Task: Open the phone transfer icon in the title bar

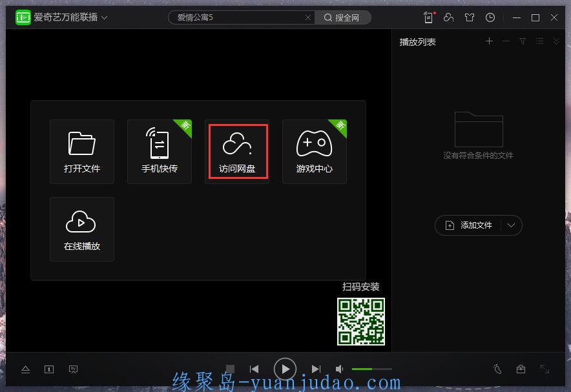Action: 429,17
